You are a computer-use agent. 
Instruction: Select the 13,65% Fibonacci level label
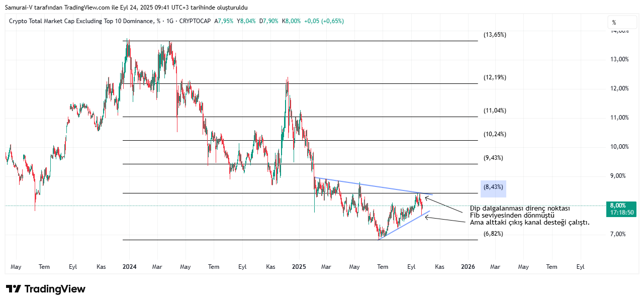495,35
